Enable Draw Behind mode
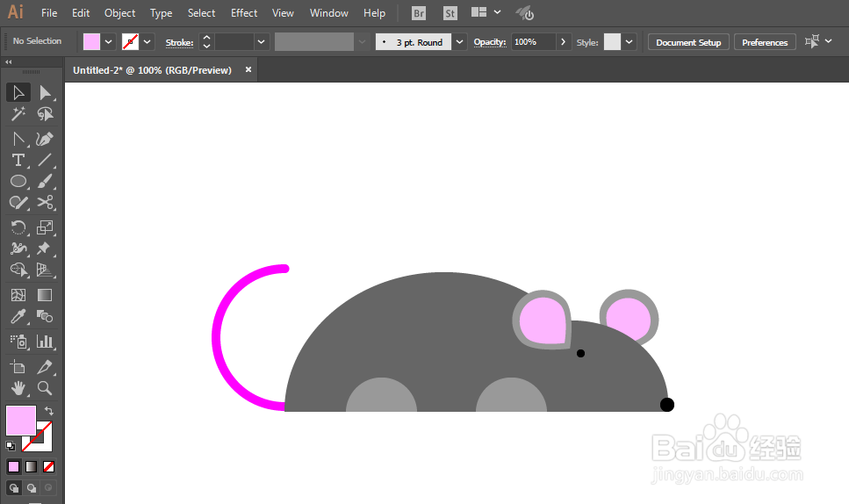This screenshot has width=849, height=504. pos(32,488)
